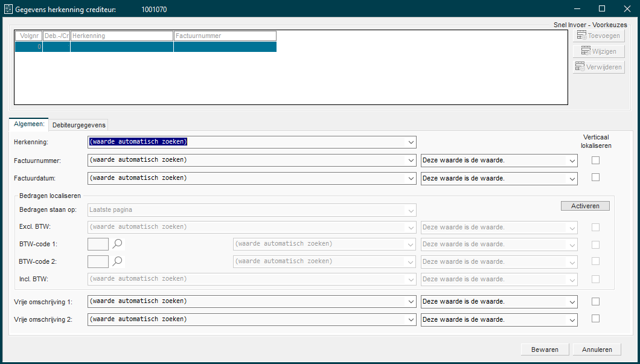The image size is (640, 364).
Task: Select the highlighted row with Volgnr 0
Action: tap(146, 46)
